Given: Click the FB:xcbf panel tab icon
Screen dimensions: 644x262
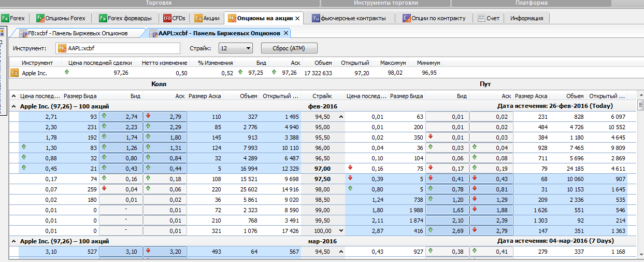Looking at the screenshot, I should click(x=23, y=34).
